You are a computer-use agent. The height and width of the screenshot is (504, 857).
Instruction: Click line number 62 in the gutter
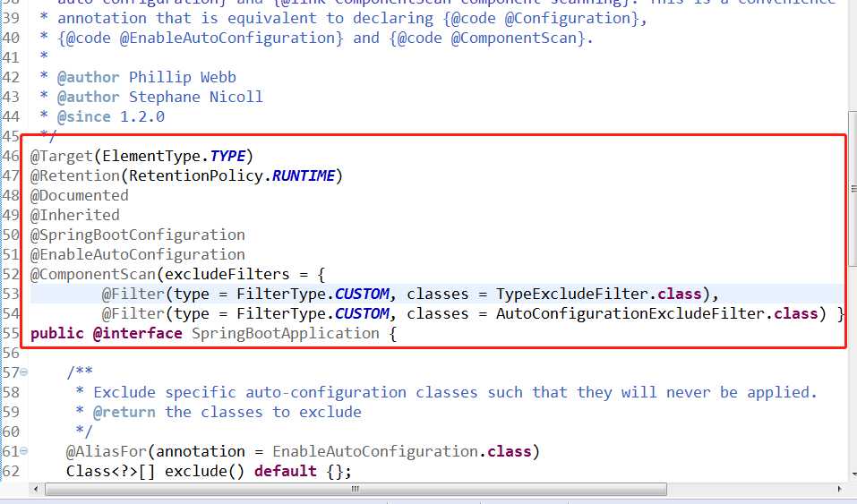tap(11, 471)
